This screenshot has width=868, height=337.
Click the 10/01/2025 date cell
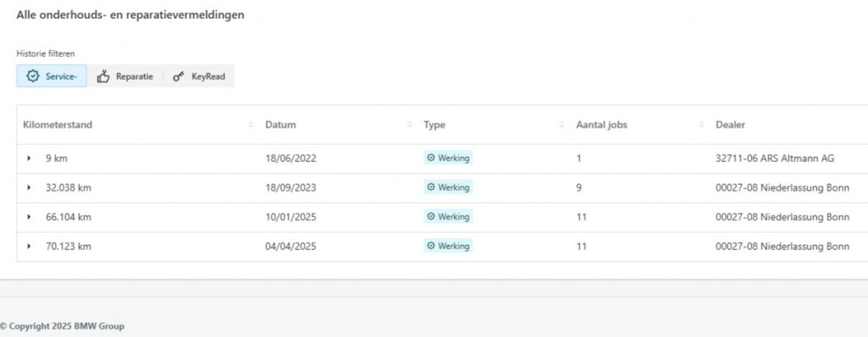(291, 217)
